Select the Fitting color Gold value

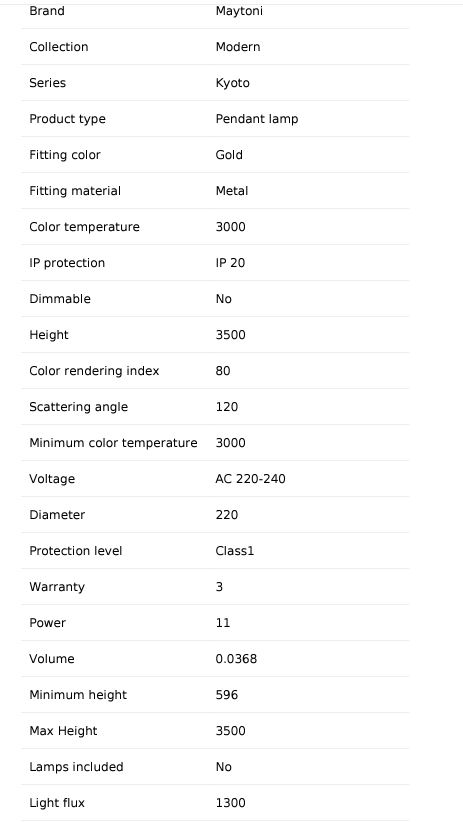pos(229,155)
